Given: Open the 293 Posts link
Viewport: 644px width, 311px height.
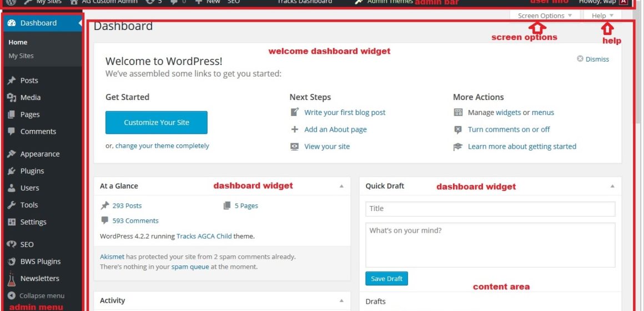Looking at the screenshot, I should (x=127, y=206).
